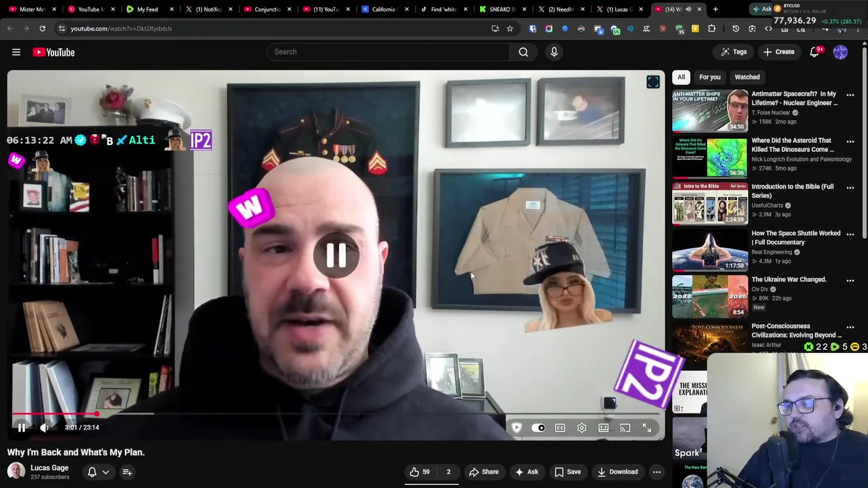Image resolution: width=868 pixels, height=488 pixels.
Task: Cast video with Play on TV icon
Action: click(x=625, y=428)
